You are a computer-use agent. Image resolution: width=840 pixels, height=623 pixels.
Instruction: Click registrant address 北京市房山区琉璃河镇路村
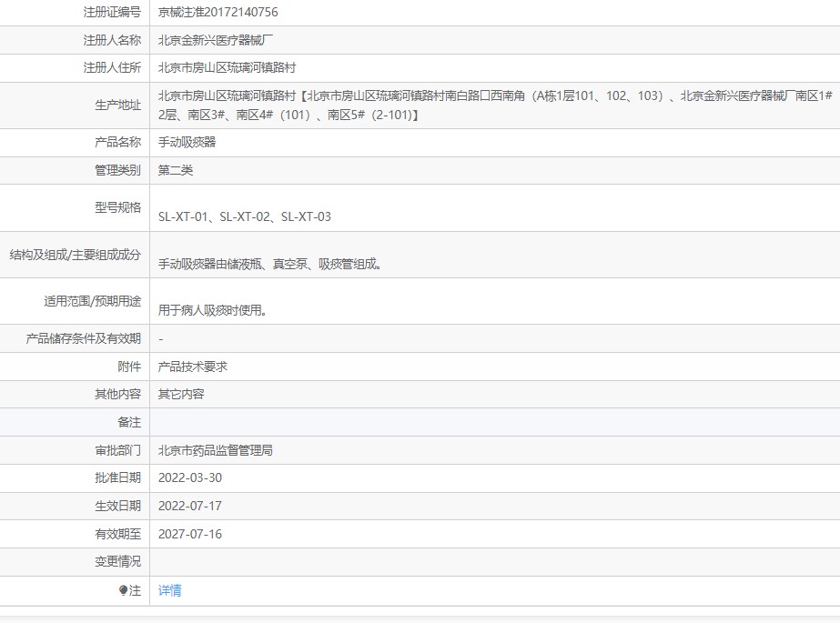pyautogui.click(x=227, y=67)
